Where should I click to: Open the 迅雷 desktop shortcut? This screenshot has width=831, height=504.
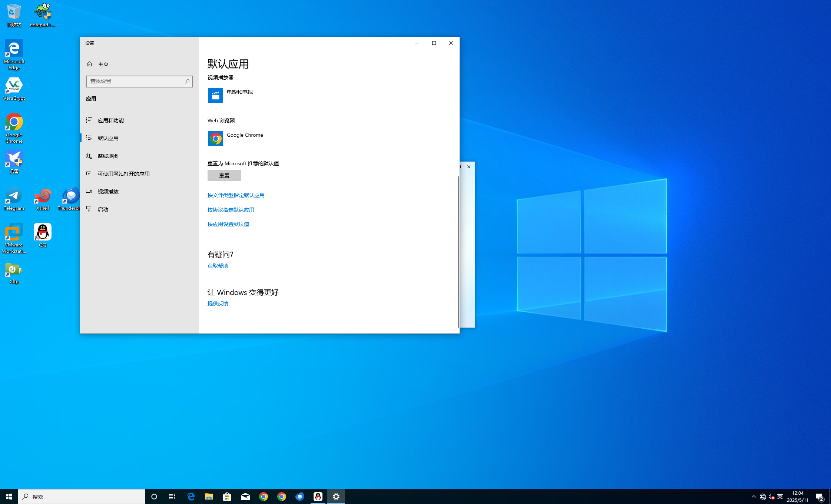(14, 162)
